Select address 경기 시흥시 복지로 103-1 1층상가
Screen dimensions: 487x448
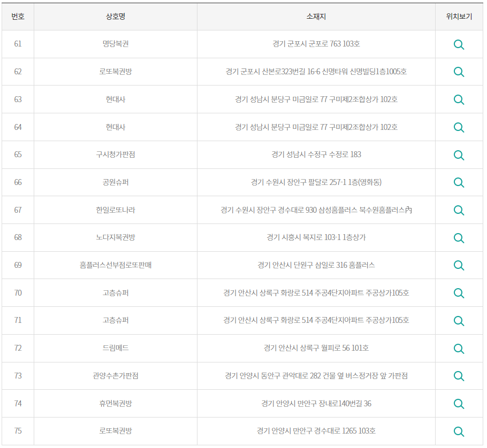(316, 237)
